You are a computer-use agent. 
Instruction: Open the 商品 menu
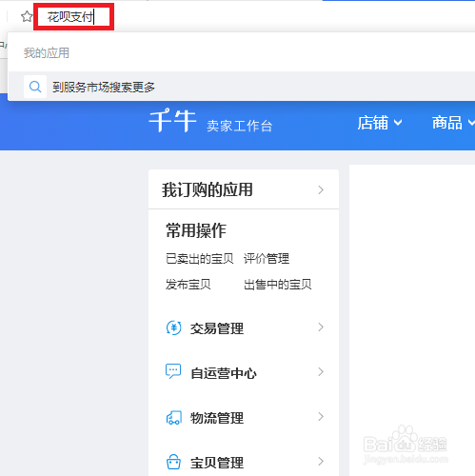pyautogui.click(x=453, y=123)
